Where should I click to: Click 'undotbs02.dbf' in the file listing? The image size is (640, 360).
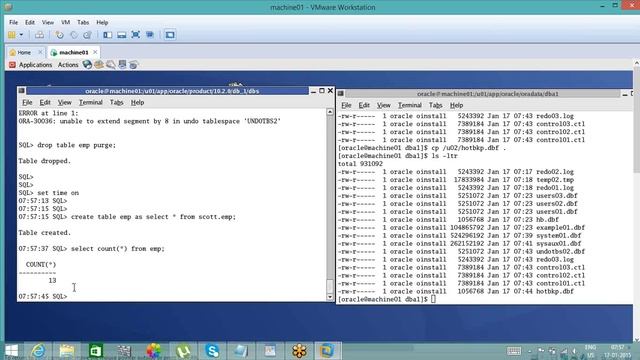click(560, 251)
